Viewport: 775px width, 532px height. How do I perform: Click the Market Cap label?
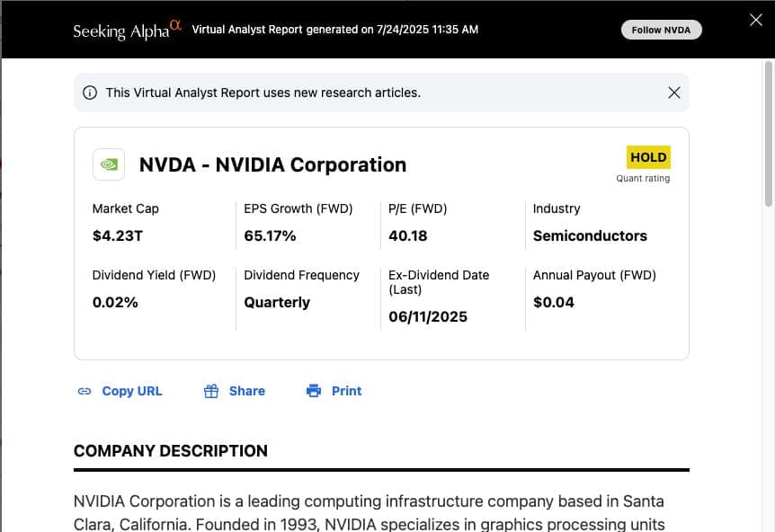coord(126,209)
